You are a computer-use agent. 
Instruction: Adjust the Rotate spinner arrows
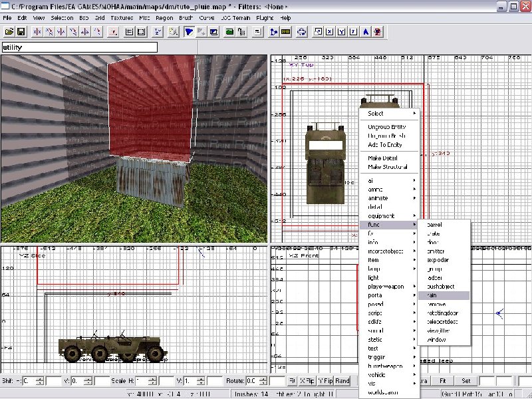point(263,380)
